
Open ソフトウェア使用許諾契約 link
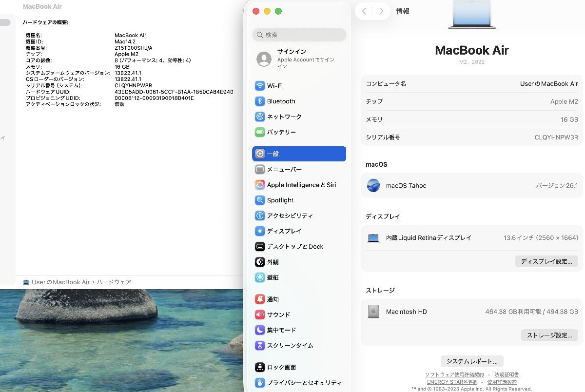[x=454, y=375]
